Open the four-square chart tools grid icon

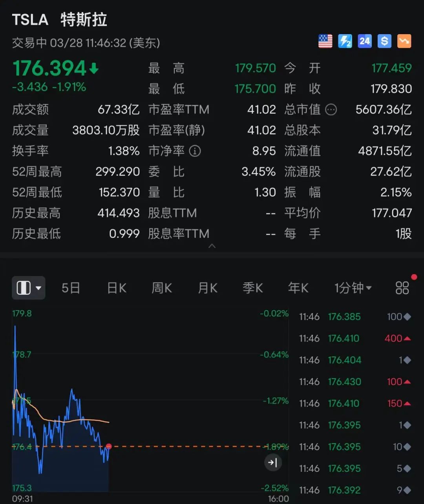[x=402, y=288]
